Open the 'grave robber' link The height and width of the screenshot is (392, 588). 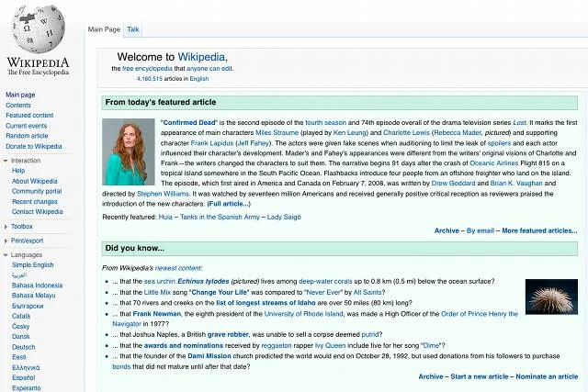(x=228, y=334)
